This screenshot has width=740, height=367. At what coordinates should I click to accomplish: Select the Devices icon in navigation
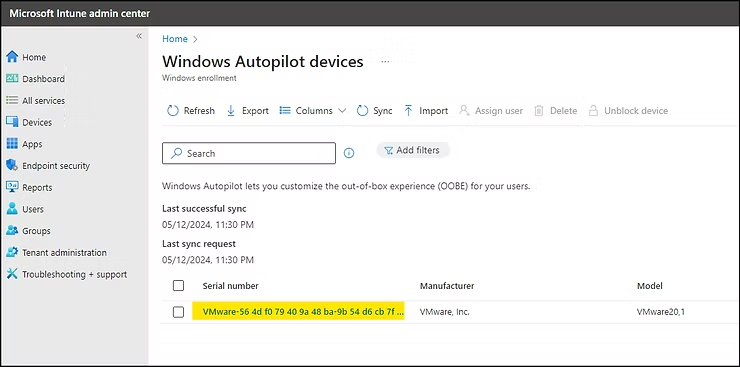(12, 122)
